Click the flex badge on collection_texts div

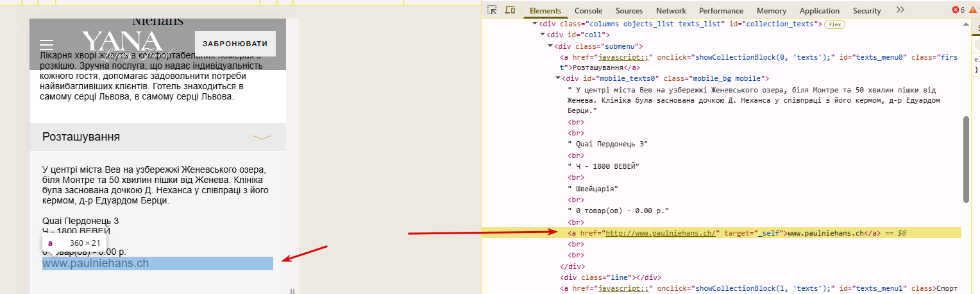pyautogui.click(x=834, y=24)
